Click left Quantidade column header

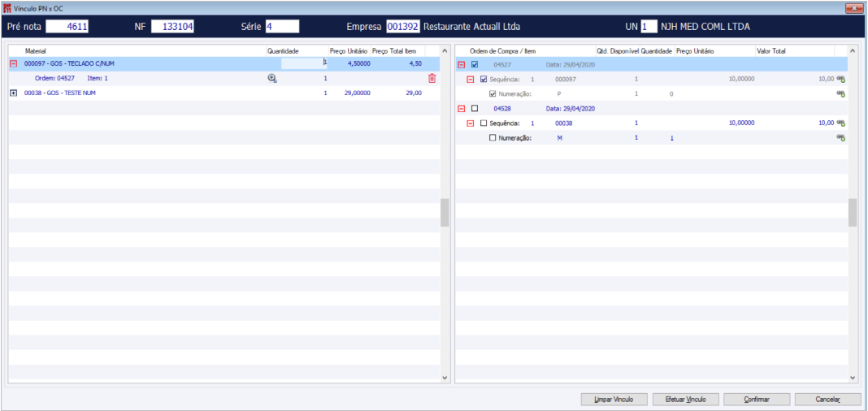[296, 51]
